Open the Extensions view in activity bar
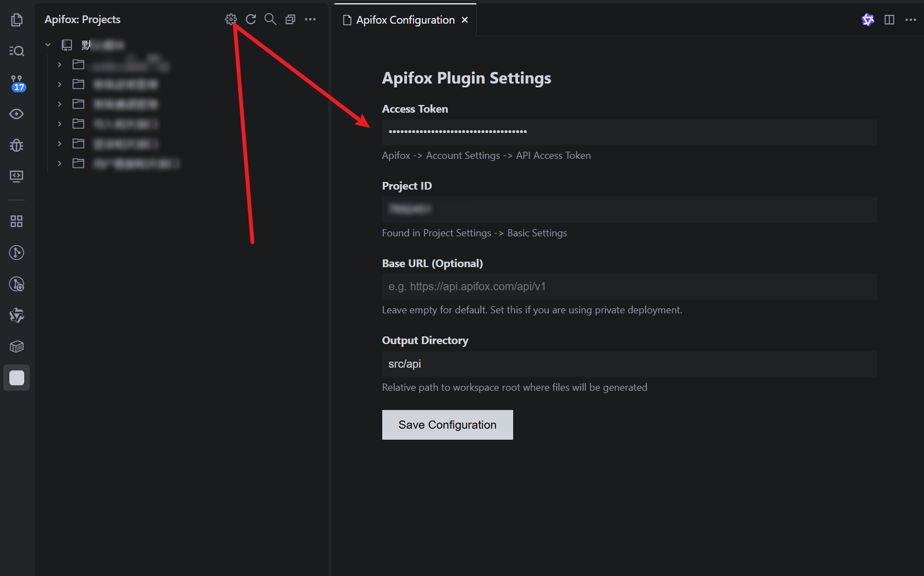Viewport: 924px width, 576px height. (16, 221)
